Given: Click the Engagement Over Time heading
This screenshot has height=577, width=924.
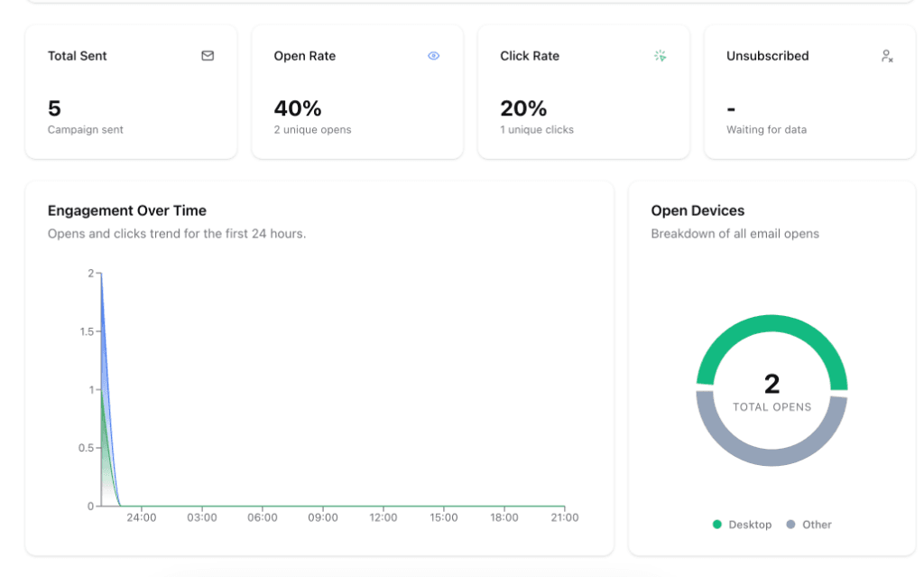Looking at the screenshot, I should click(x=126, y=210).
